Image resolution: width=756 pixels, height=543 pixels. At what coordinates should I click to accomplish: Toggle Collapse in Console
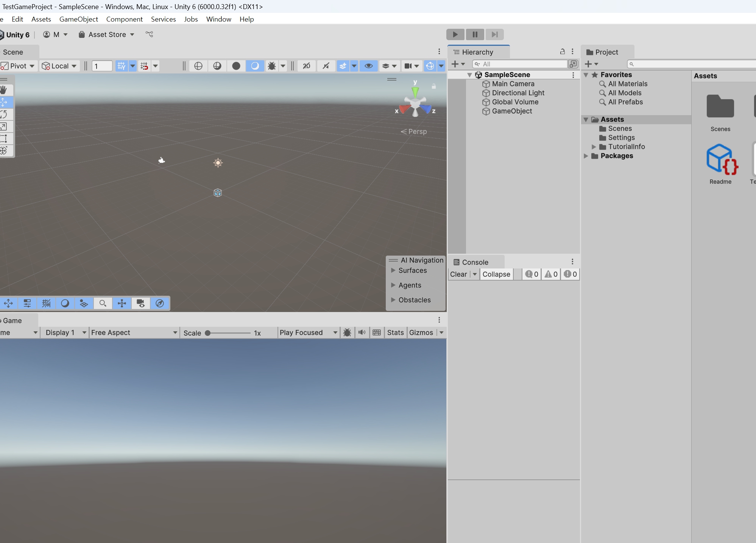click(496, 274)
